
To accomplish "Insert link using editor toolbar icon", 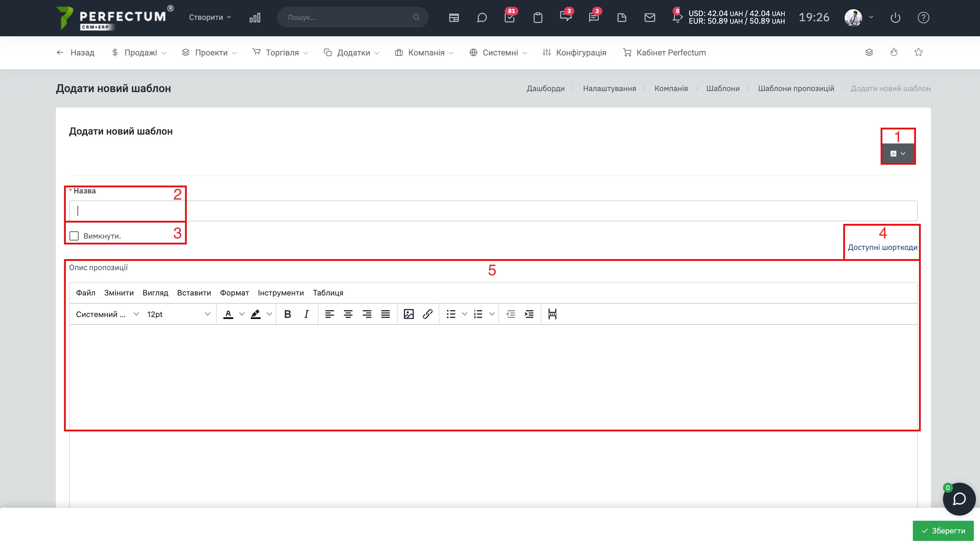I will tap(427, 314).
